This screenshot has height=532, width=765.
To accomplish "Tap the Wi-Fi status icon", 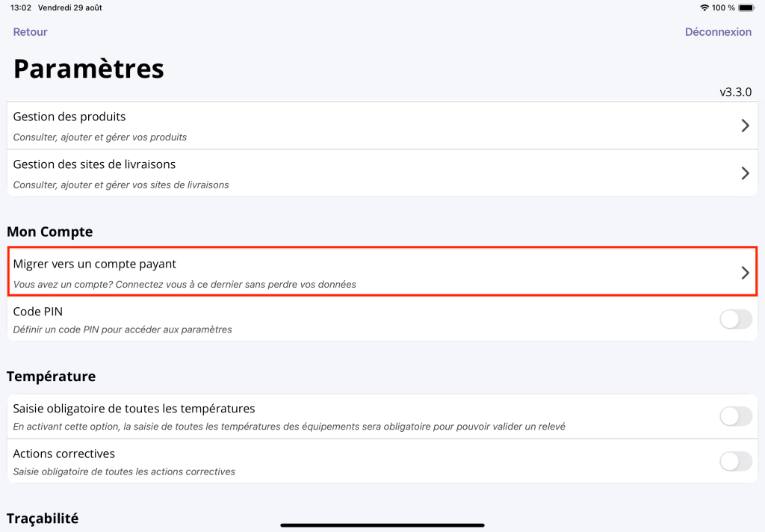I will pos(704,7).
